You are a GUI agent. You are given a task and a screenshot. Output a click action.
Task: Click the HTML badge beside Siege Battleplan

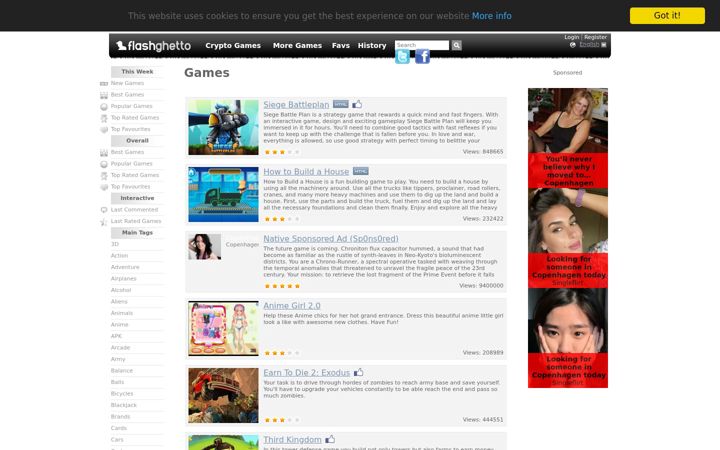341,104
